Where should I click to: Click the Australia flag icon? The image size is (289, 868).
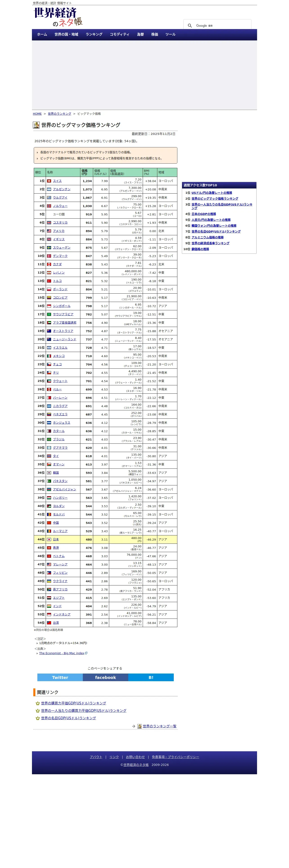click(49, 331)
